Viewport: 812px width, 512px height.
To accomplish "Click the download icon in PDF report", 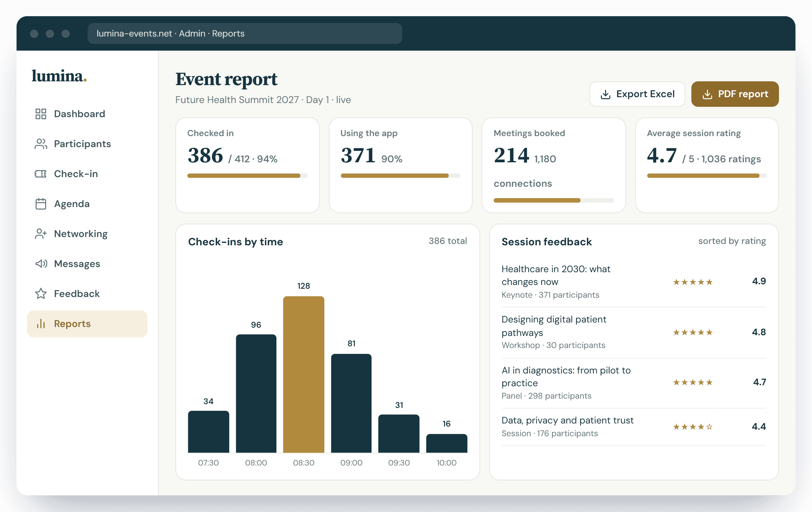I will (x=707, y=94).
